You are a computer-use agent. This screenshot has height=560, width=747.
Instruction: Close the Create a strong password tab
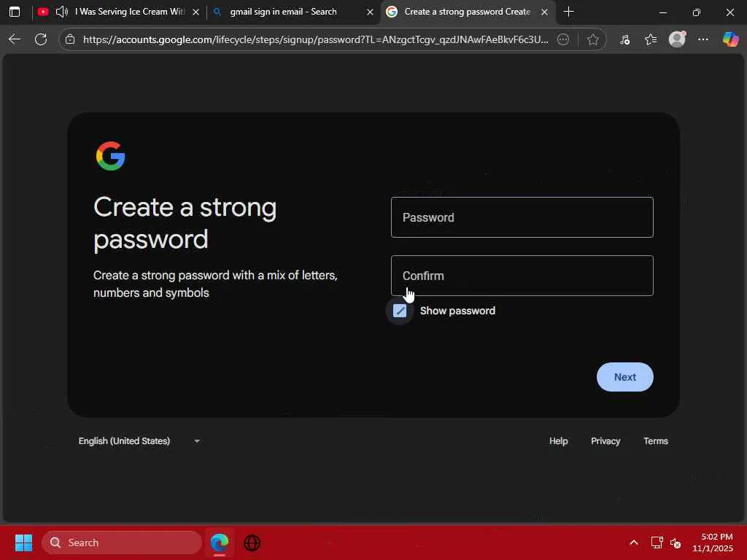tap(544, 12)
